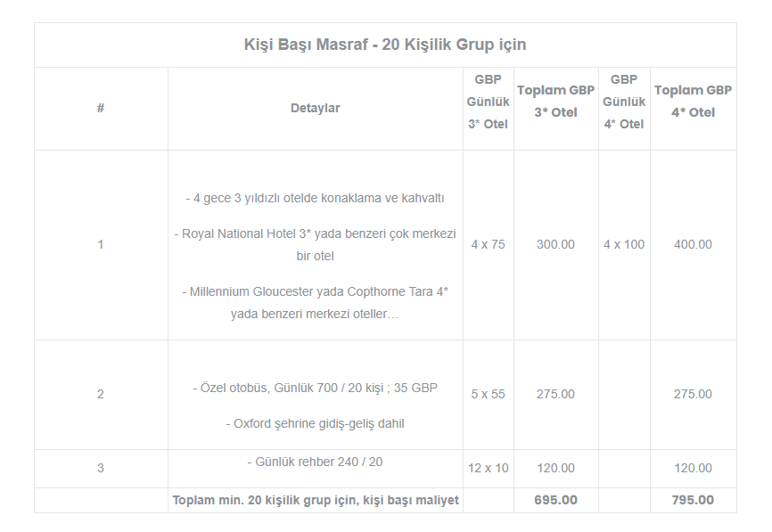This screenshot has height=532, width=772.
Task: Click the 4 x 75 daily rate cell
Action: [x=488, y=244]
